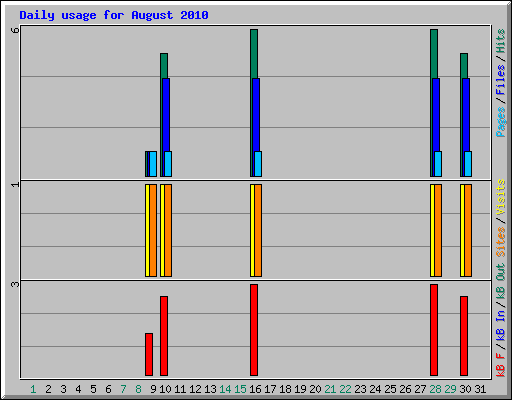Click day label '20' on the x-axis
The image size is (512, 400).
click(x=315, y=389)
